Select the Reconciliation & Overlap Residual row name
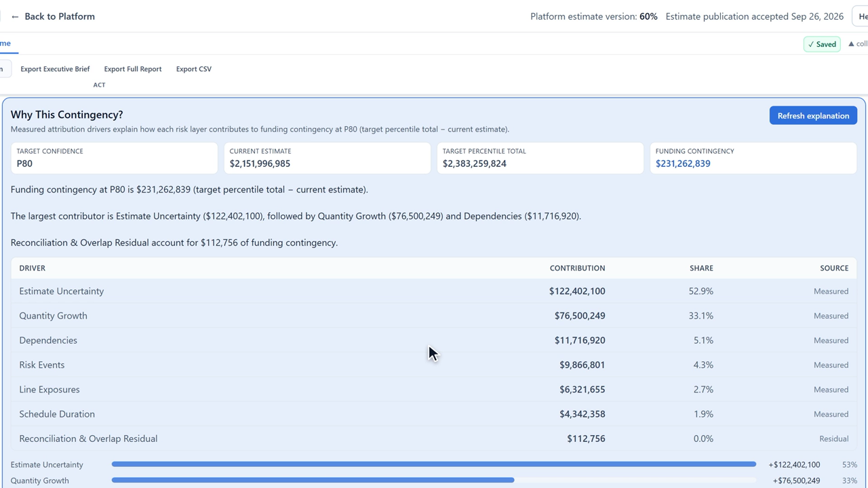The image size is (868, 488). (88, 439)
